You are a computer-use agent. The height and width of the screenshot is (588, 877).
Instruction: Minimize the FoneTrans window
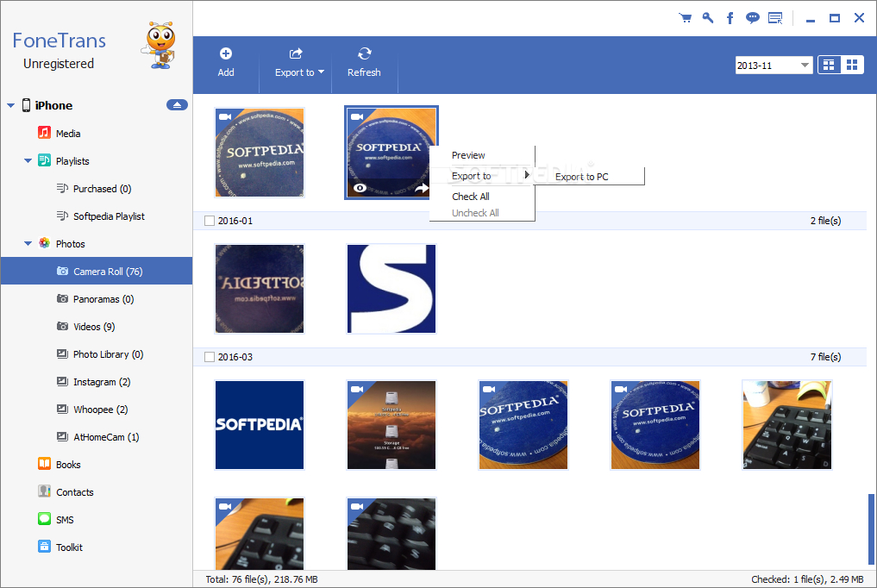click(x=810, y=18)
